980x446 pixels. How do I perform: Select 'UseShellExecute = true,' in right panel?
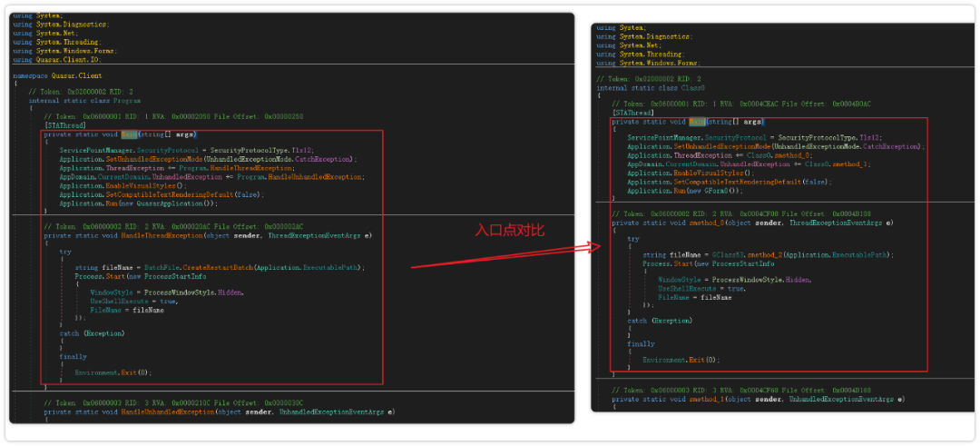(x=701, y=288)
